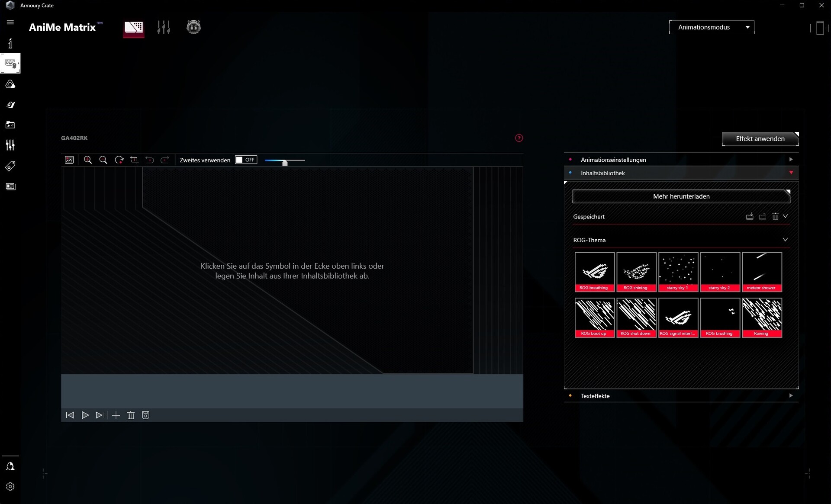The image size is (831, 504).
Task: Select the ROG boot up thumbnail
Action: tap(594, 318)
